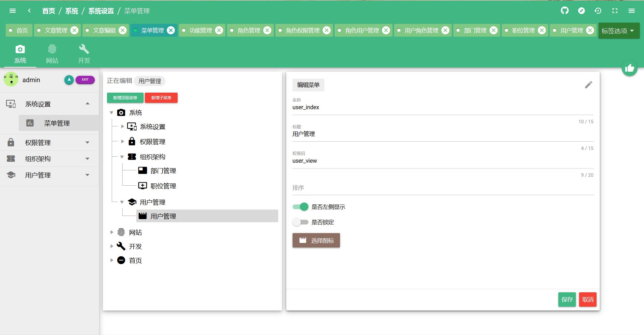Click the compass explore icon

[581, 11]
